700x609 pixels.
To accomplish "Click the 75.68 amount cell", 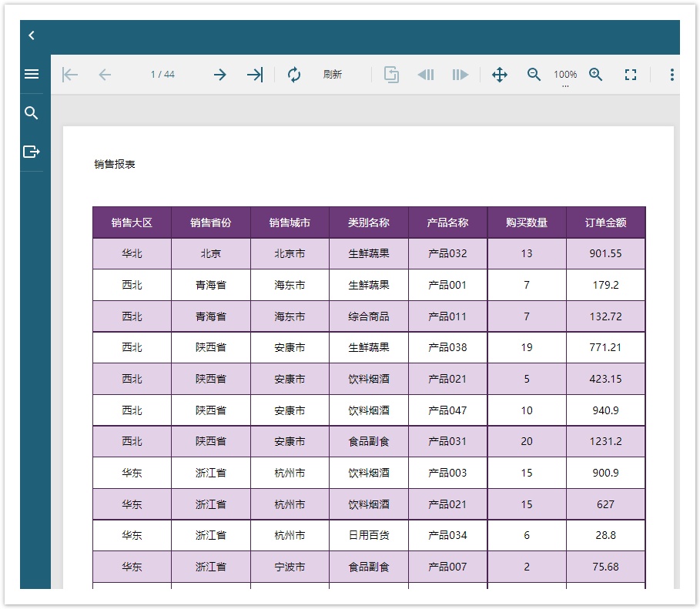I will tap(606, 567).
